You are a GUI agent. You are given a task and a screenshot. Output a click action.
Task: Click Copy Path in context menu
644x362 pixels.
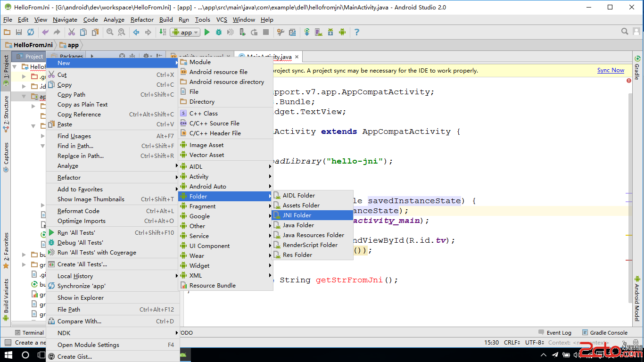[112, 94]
